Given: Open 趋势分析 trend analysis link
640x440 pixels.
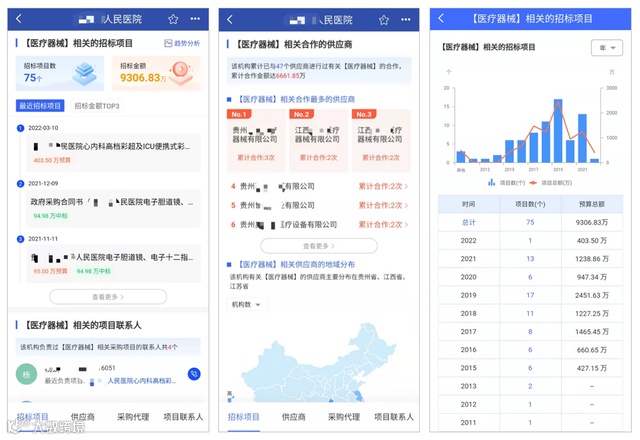Looking at the screenshot, I should [x=182, y=43].
